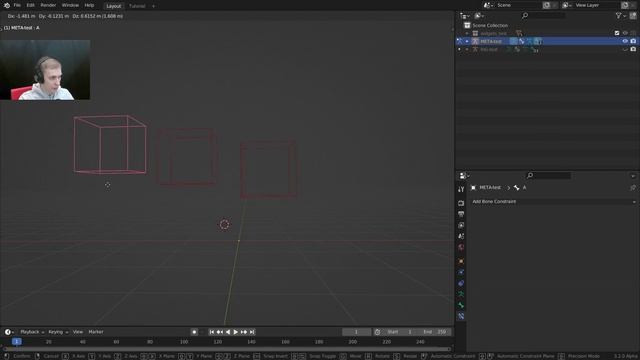Viewport: 640px width, 360px height.
Task: Open the Render menu
Action: tap(48, 5)
